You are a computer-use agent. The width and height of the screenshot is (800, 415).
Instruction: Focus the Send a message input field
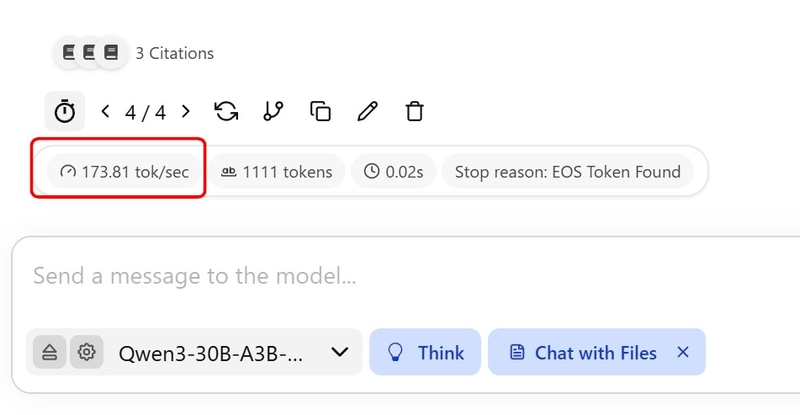click(x=408, y=276)
